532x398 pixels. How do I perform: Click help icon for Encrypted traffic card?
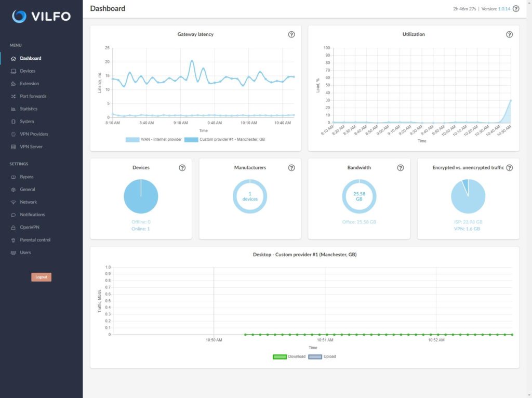coord(510,168)
